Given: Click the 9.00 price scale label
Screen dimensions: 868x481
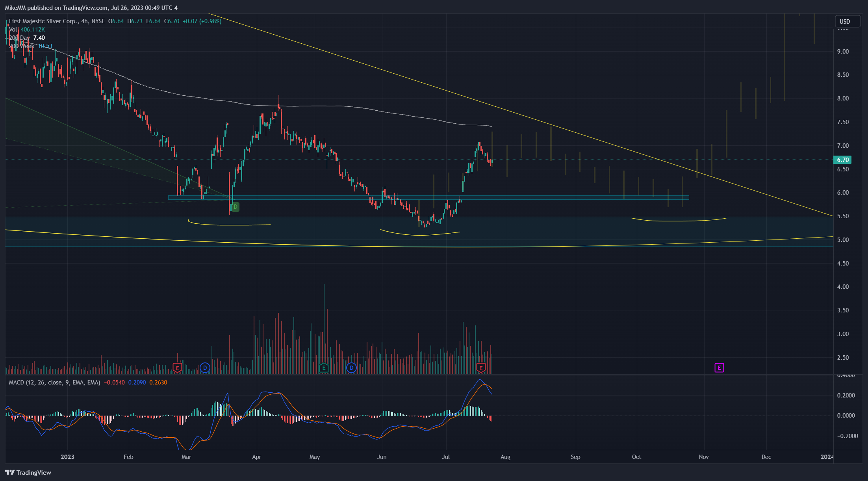Looking at the screenshot, I should pos(843,52).
